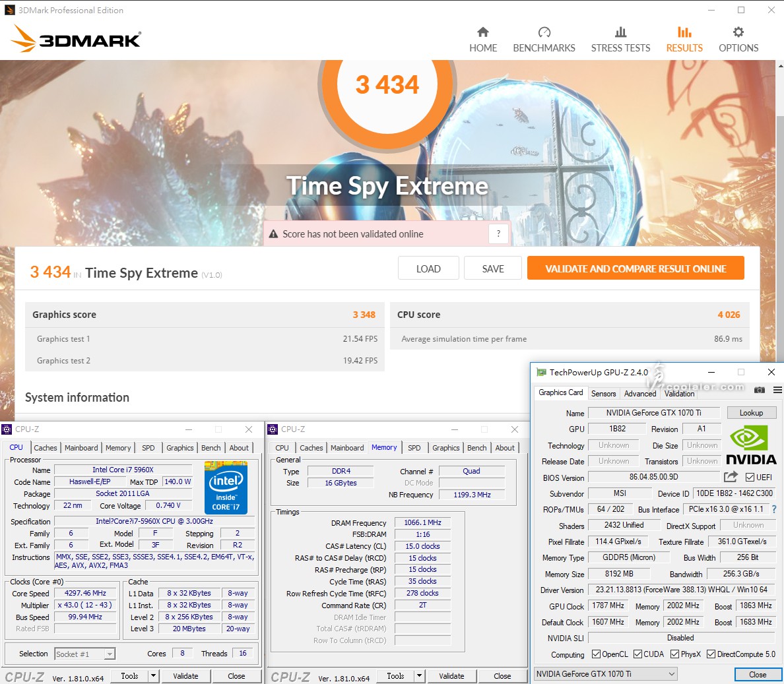Click the Graphics score row header
Viewport: 784px width, 684px height.
[x=205, y=315]
